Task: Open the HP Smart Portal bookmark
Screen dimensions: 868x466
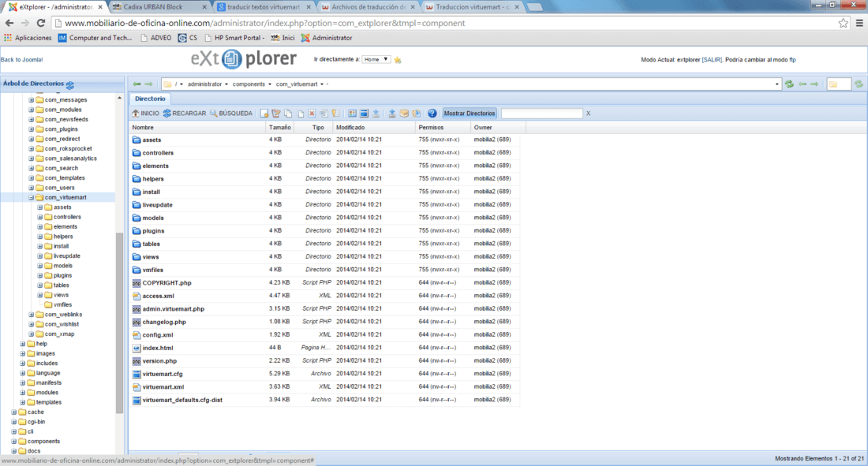Action: 234,38
